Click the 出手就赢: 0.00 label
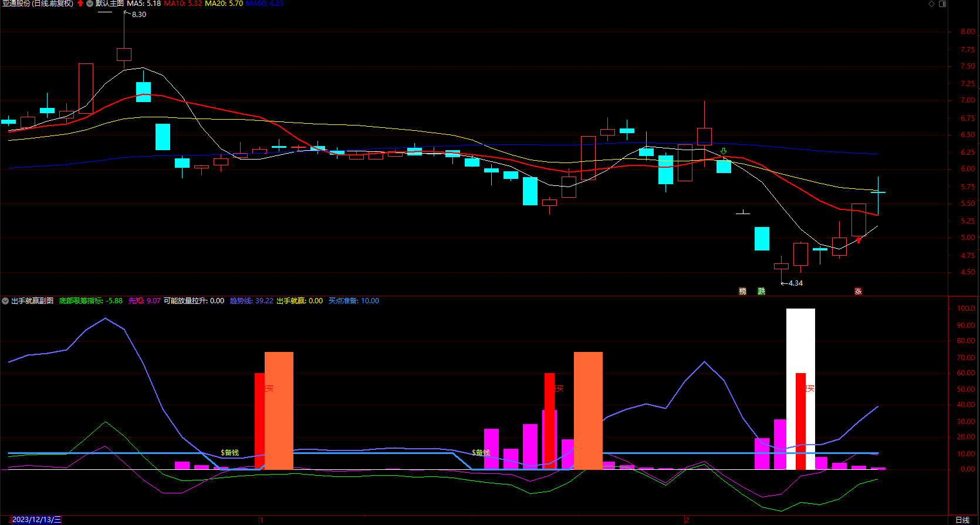 [299, 301]
